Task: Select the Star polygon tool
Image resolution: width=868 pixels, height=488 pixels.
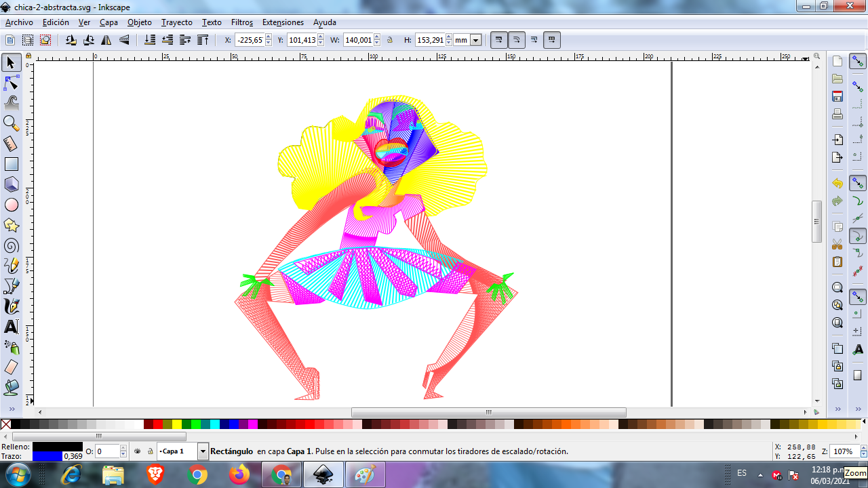Action: [11, 225]
